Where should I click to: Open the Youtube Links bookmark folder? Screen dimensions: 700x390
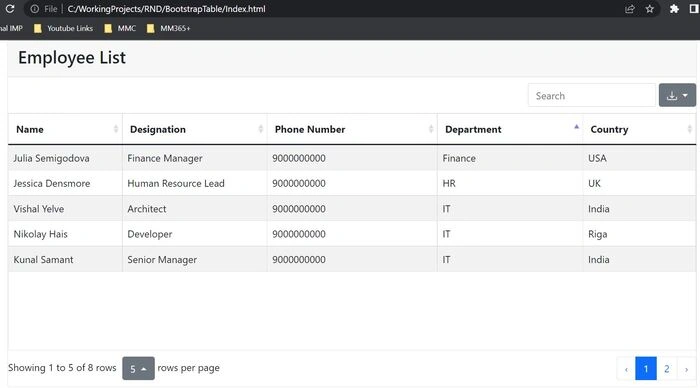click(63, 29)
